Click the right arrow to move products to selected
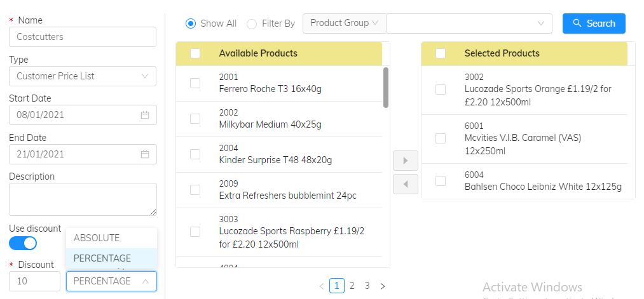This screenshot has width=644, height=299. point(406,159)
